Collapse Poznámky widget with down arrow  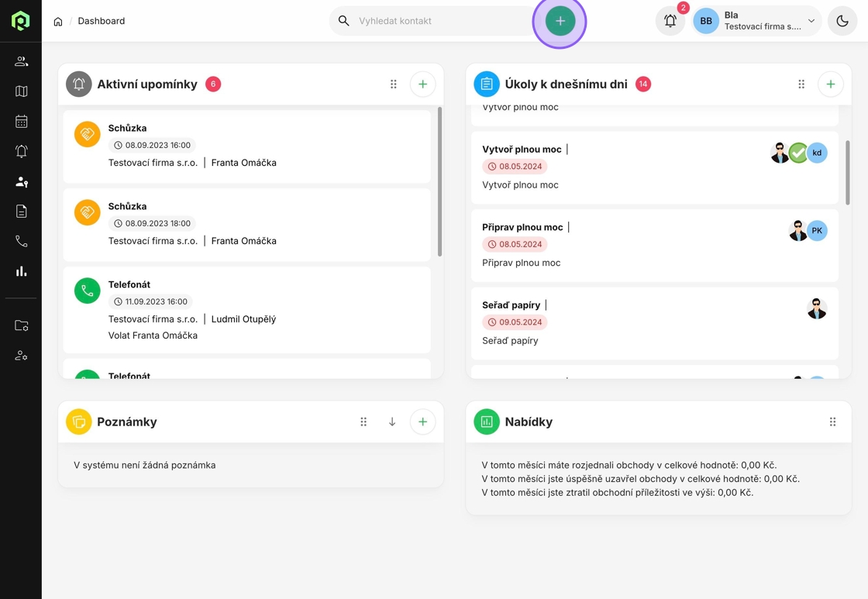pyautogui.click(x=392, y=422)
